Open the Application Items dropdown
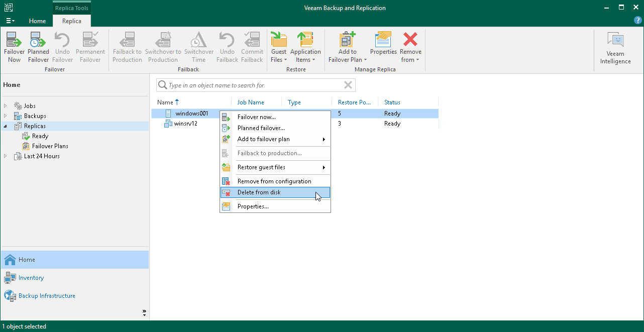Viewport: 644px width, 332px height. point(305,47)
